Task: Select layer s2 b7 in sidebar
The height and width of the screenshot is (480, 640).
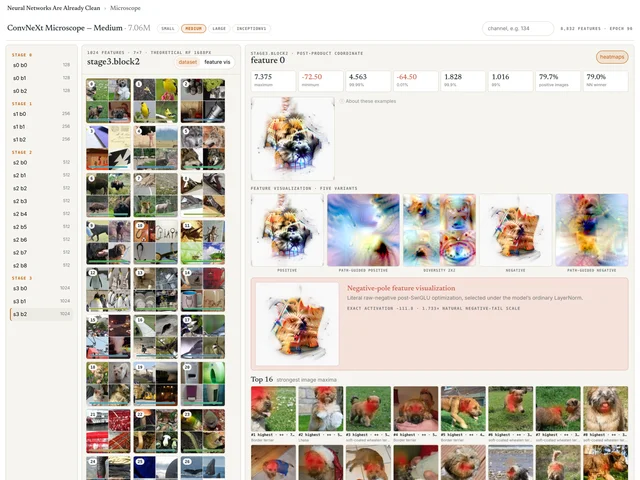Action: 41,253
